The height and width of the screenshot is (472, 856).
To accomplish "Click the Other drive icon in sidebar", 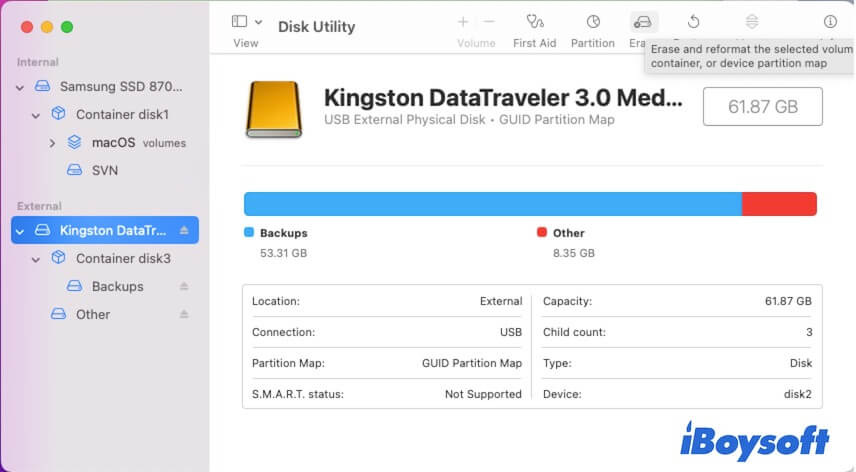I will [x=58, y=314].
